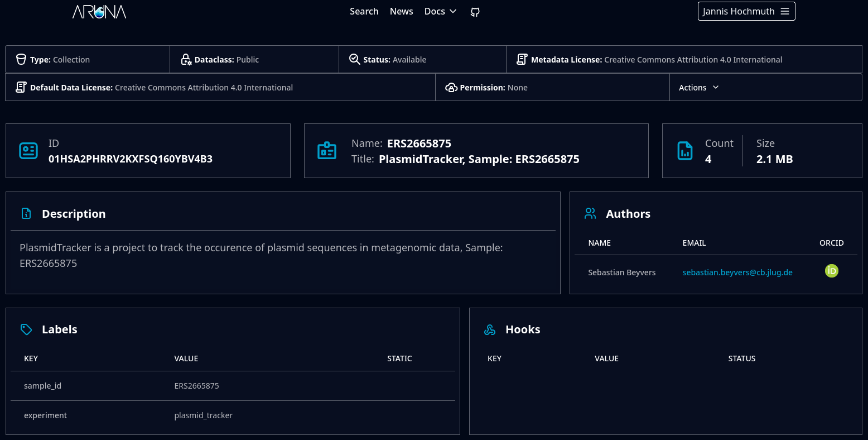Screen dimensions: 868x440
Task: Open the News page
Action: [x=401, y=11]
